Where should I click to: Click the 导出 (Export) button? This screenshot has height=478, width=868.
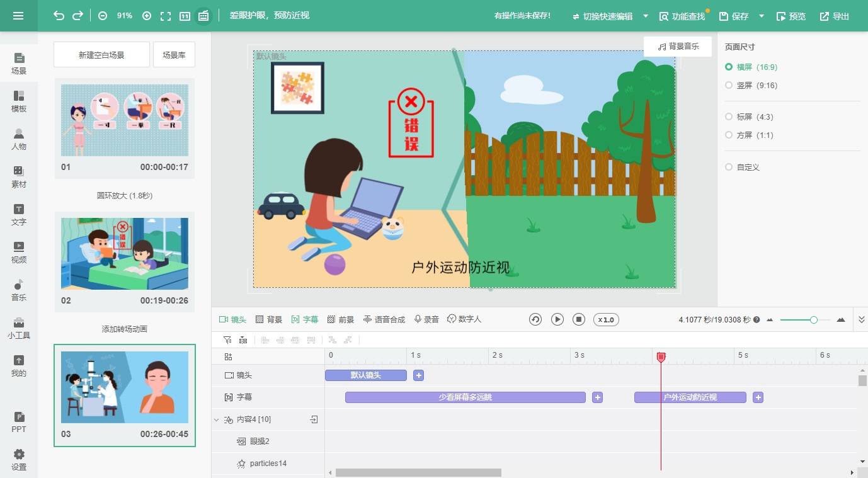pyautogui.click(x=834, y=16)
